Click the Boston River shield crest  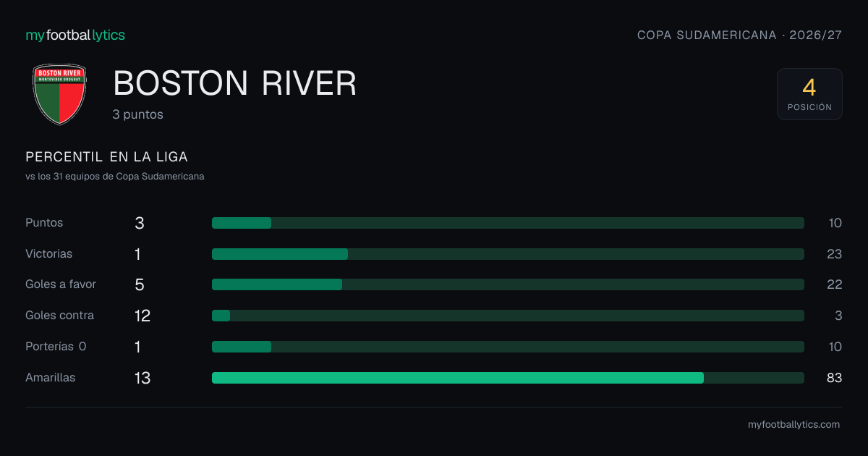59,94
